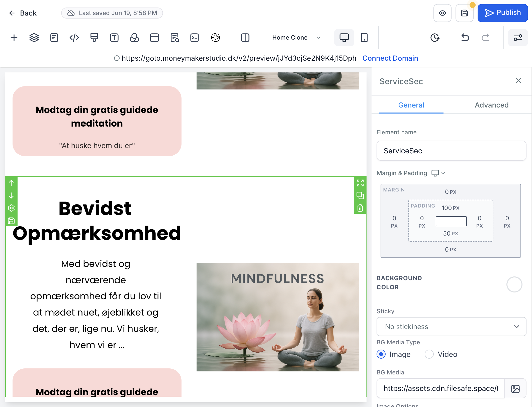The width and height of the screenshot is (532, 407).
Task: Switch to the General tab
Action: (411, 105)
